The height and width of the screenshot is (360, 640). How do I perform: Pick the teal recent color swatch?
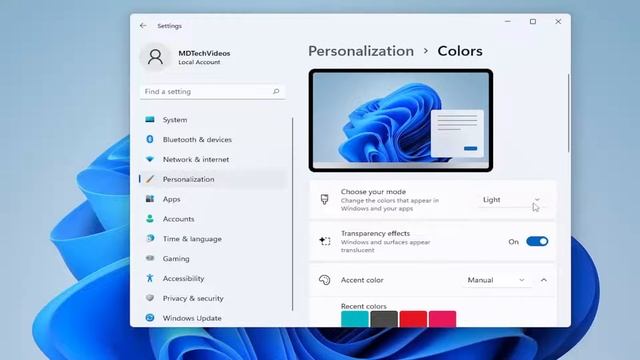coord(355,319)
